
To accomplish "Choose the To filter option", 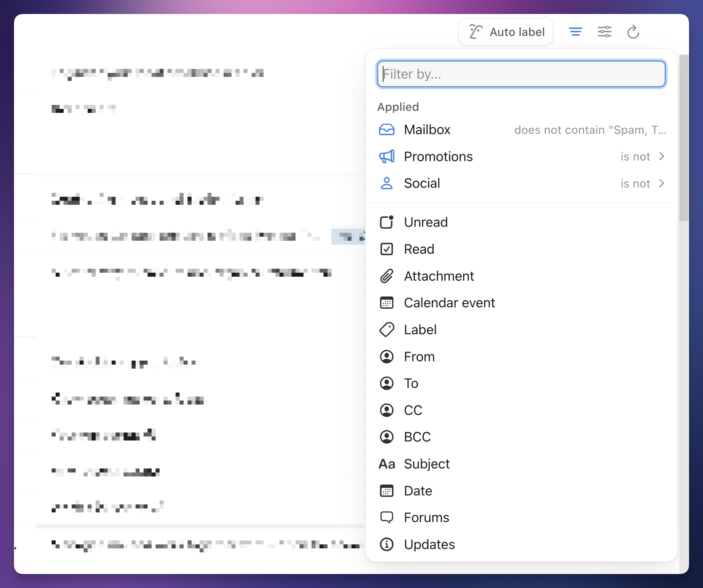I will (x=522, y=383).
